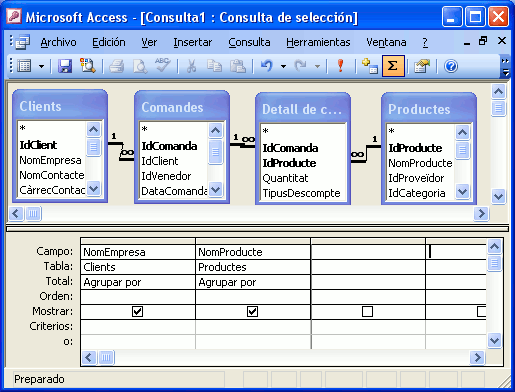This screenshot has width=515, height=392.
Task: Click the Redo arrow icon
Action: point(301,66)
